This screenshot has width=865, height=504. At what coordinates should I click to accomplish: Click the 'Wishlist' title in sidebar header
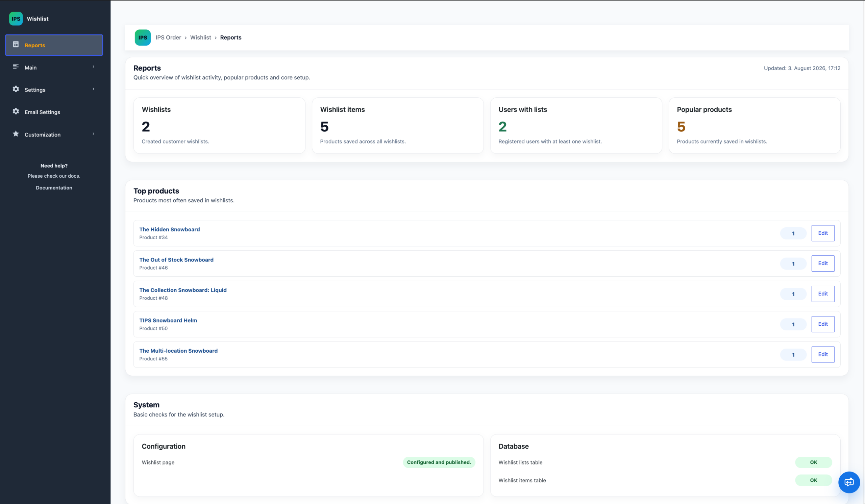click(38, 19)
